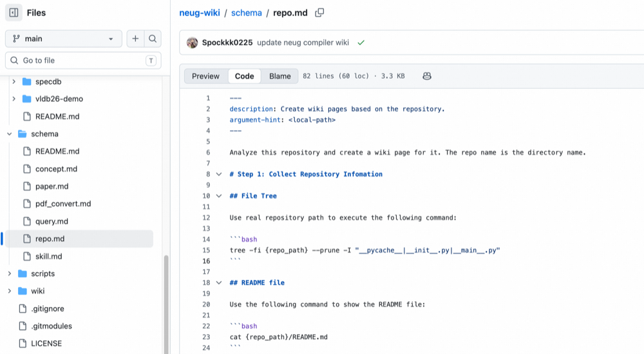Go to neug-wiki repository root breadcrumb
The image size is (644, 354).
pyautogui.click(x=200, y=13)
